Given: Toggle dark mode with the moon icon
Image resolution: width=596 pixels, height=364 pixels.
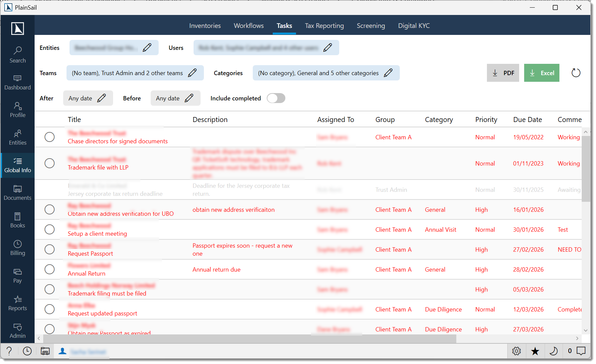Looking at the screenshot, I should (554, 351).
